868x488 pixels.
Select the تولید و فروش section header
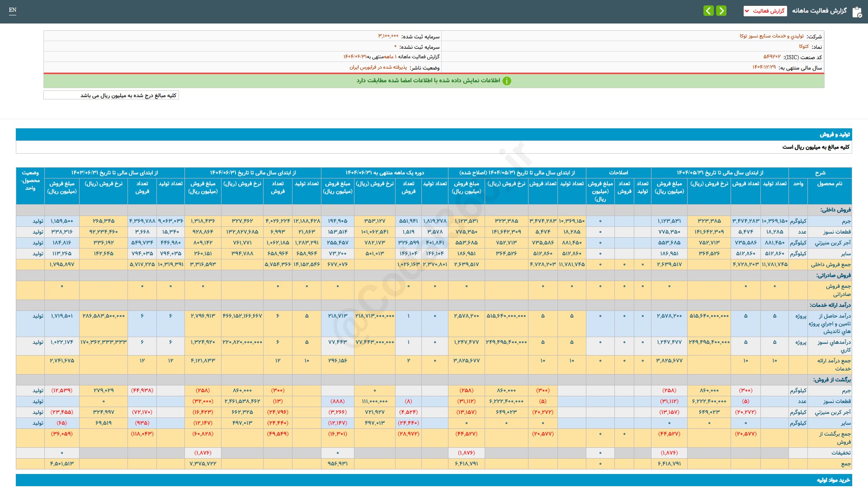pyautogui.click(x=835, y=135)
